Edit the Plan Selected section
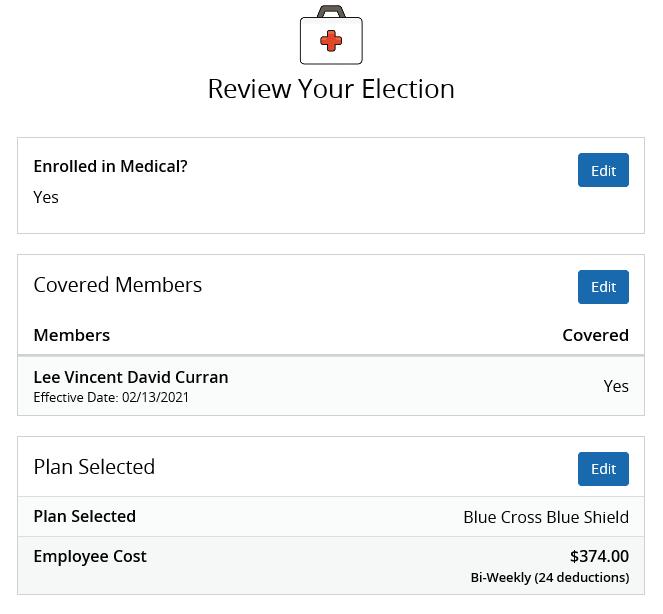 (x=603, y=469)
